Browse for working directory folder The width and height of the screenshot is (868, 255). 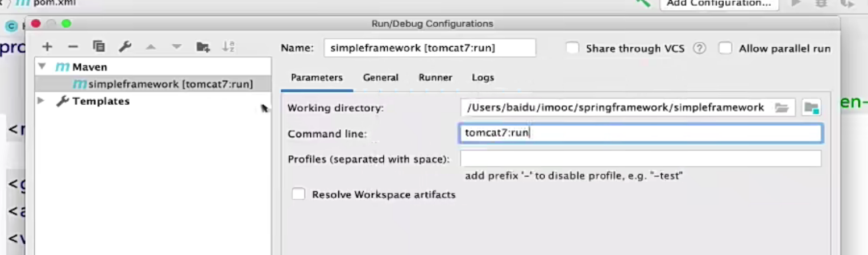(x=782, y=108)
